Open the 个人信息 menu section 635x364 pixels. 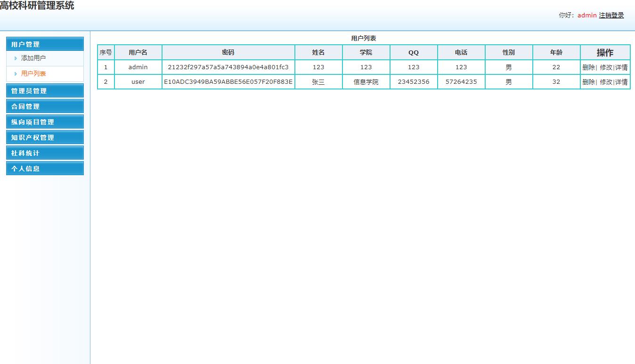45,169
